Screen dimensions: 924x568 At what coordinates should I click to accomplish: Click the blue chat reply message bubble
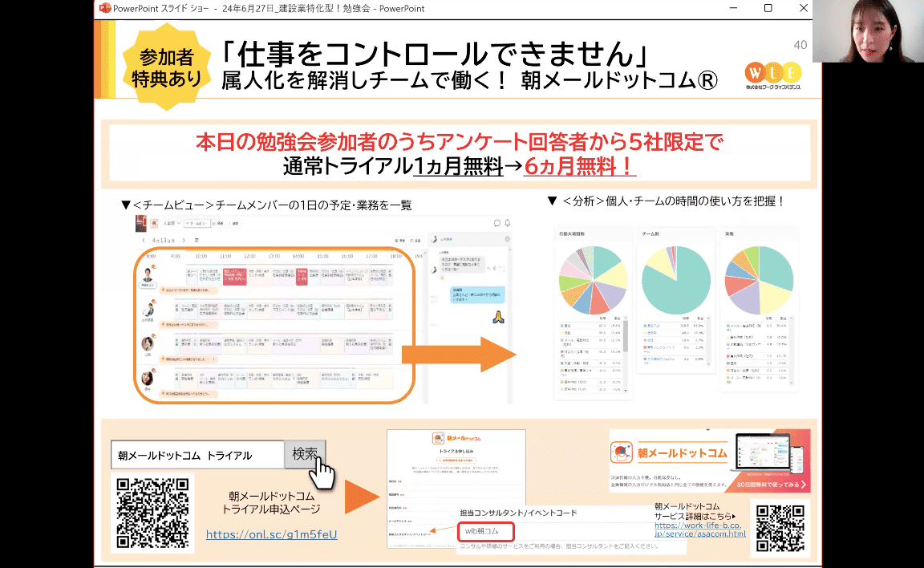pyautogui.click(x=477, y=294)
